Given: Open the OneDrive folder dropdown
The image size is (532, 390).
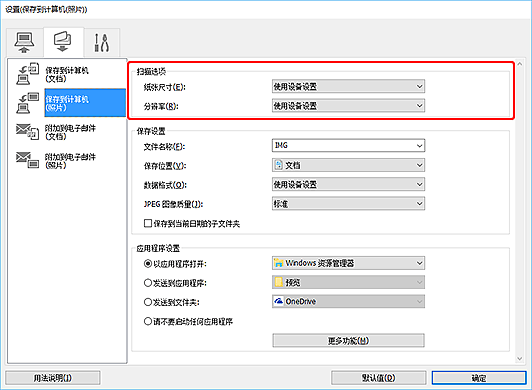Looking at the screenshot, I should click(x=348, y=301).
